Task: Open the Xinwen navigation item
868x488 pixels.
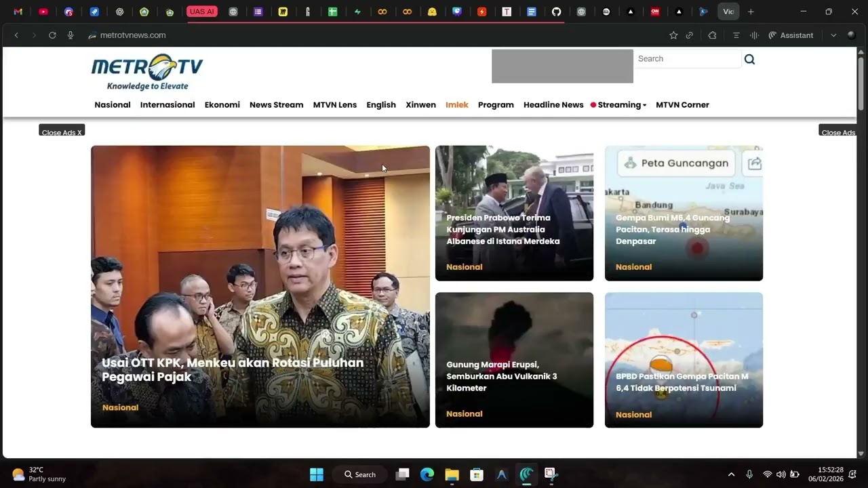Action: coord(420,105)
